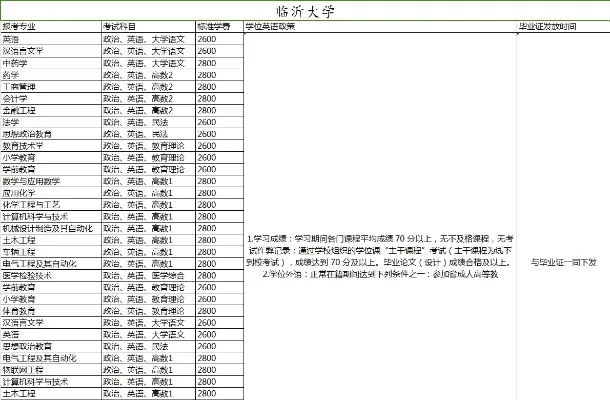
Task: Select the 2800 fee in 工商管理 row
Action: point(219,87)
